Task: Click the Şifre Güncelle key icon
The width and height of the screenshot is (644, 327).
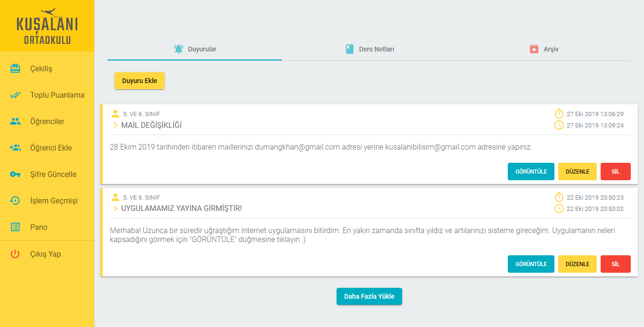Action: [15, 175]
